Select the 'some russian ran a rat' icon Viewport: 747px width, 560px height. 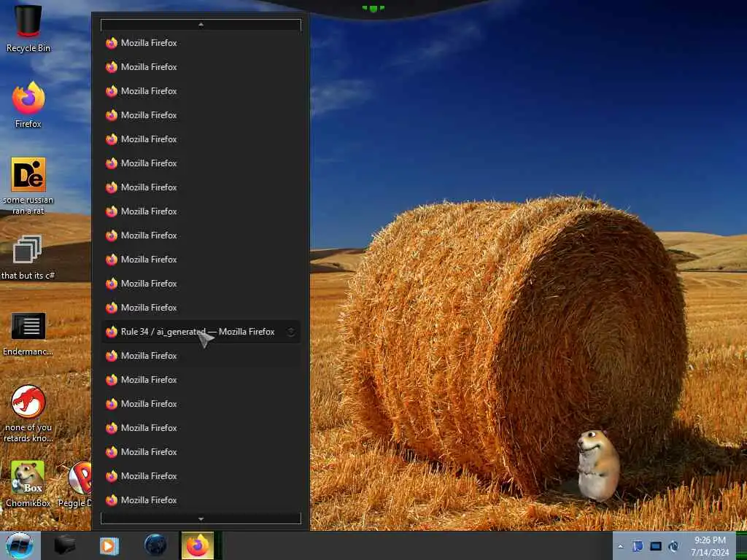[x=28, y=186]
